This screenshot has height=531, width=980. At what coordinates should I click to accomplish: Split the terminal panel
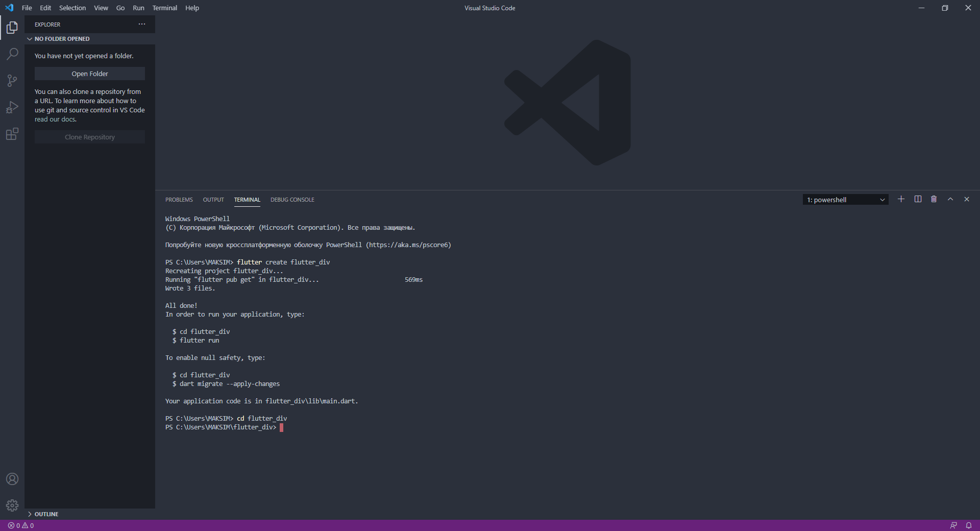click(x=918, y=199)
